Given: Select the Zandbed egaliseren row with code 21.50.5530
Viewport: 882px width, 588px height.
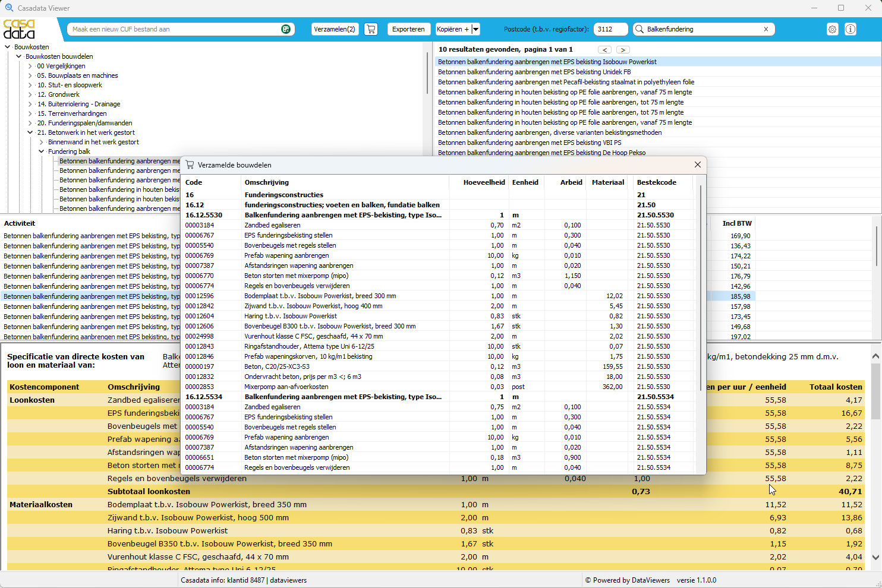Looking at the screenshot, I should [439, 225].
